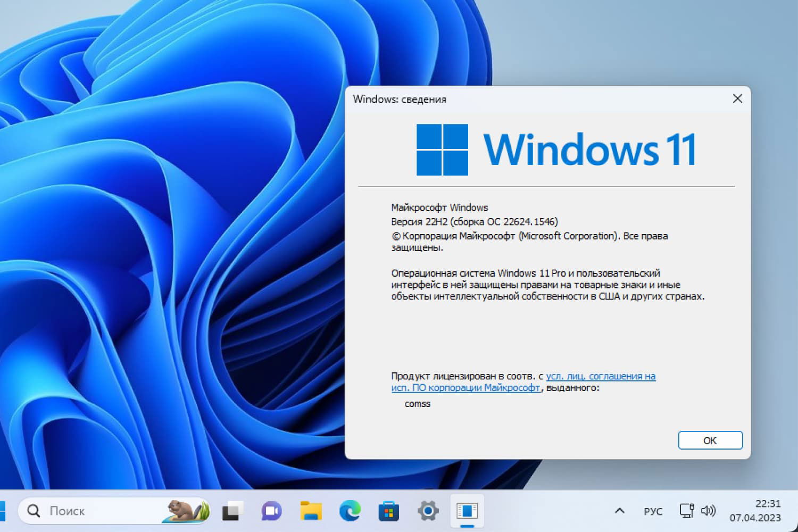
Task: Click the Windows 11 logo in the dialog
Action: [x=442, y=149]
